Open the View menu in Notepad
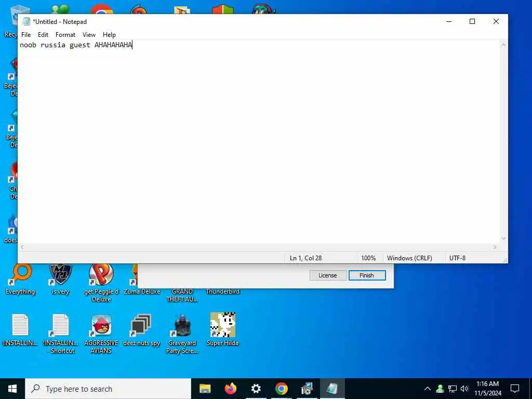This screenshot has height=399, width=532. click(89, 35)
